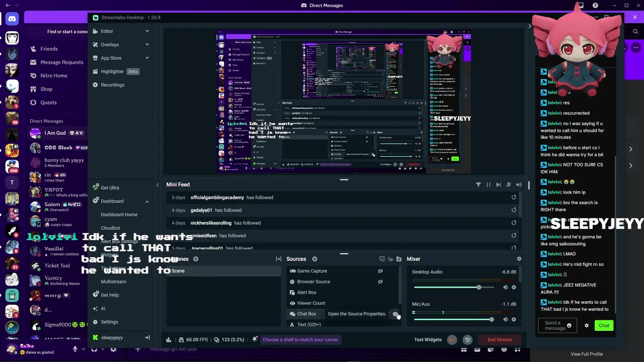Expand the App Store menu chevron
Screen dimensions: 644x362
147,58
